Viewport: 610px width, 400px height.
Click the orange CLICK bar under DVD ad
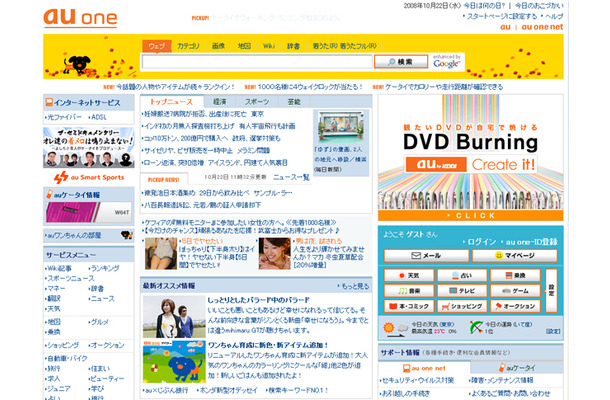tap(471, 216)
